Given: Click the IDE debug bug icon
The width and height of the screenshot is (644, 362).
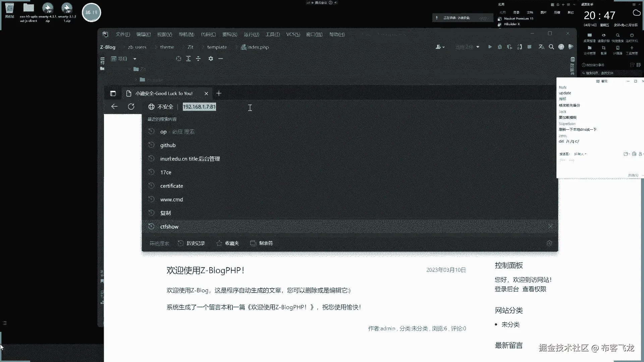Looking at the screenshot, I should 500,47.
